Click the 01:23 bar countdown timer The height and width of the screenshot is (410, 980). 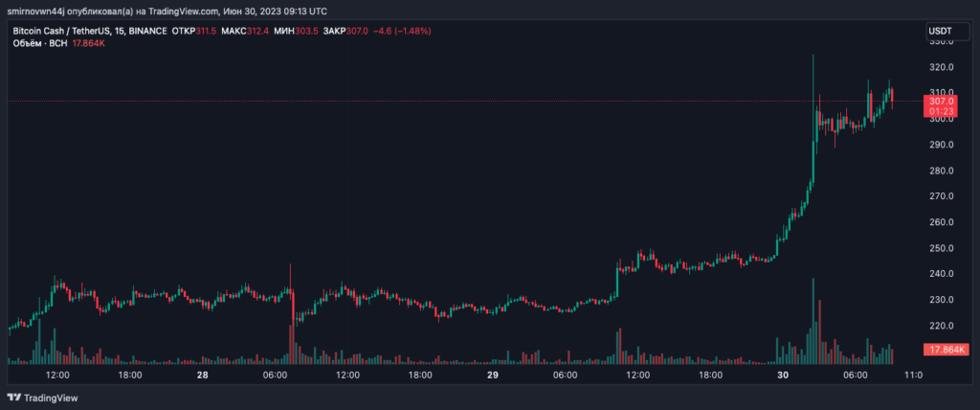940,111
